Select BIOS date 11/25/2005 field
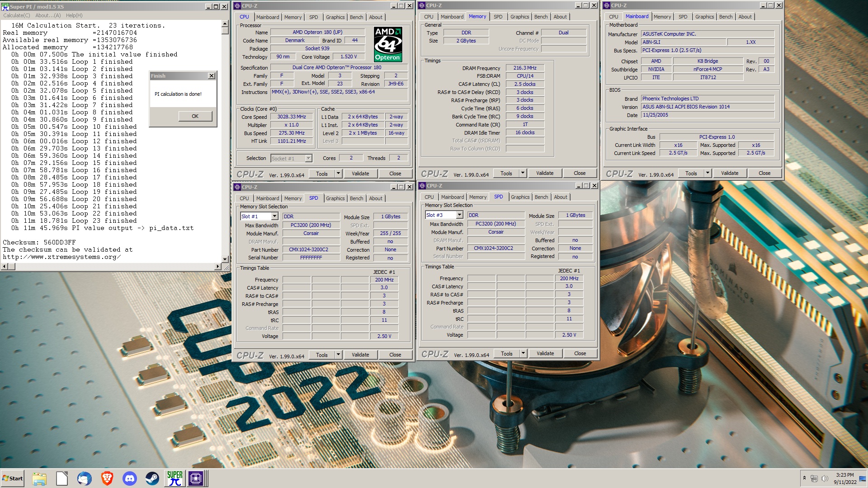Viewport: 868px width, 488px height. pos(708,115)
